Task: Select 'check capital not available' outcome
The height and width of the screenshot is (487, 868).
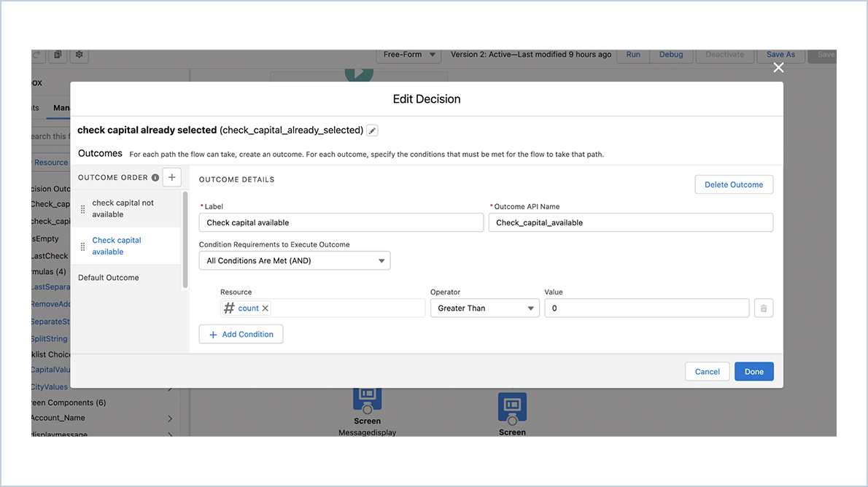Action: click(123, 209)
